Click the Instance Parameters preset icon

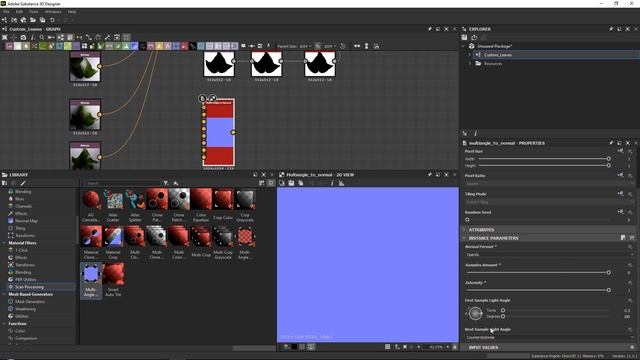pyautogui.click(x=623, y=238)
